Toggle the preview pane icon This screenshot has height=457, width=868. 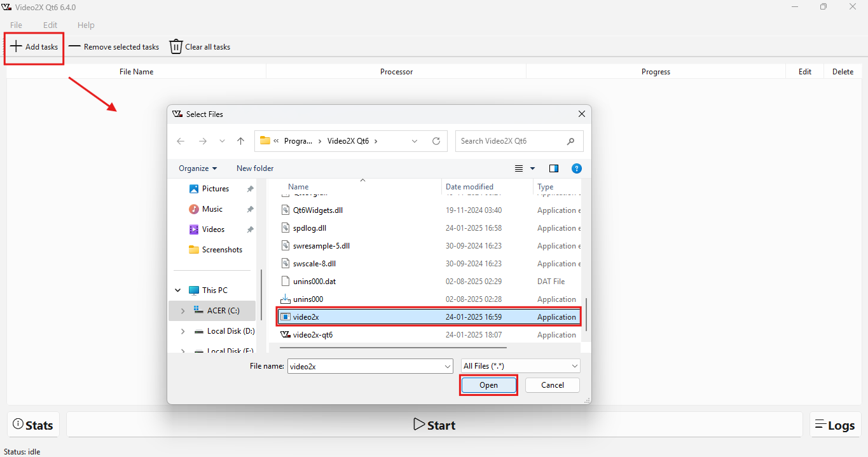(554, 168)
